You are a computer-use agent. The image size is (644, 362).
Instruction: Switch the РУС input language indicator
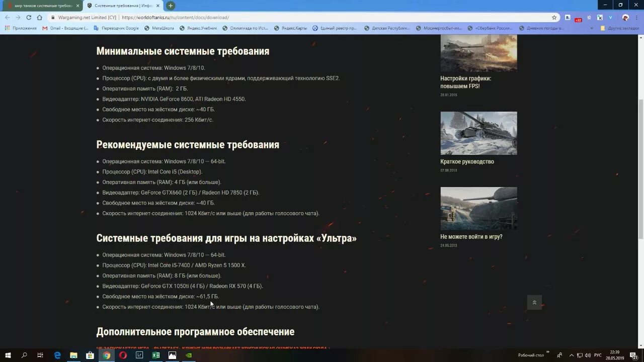(598, 355)
